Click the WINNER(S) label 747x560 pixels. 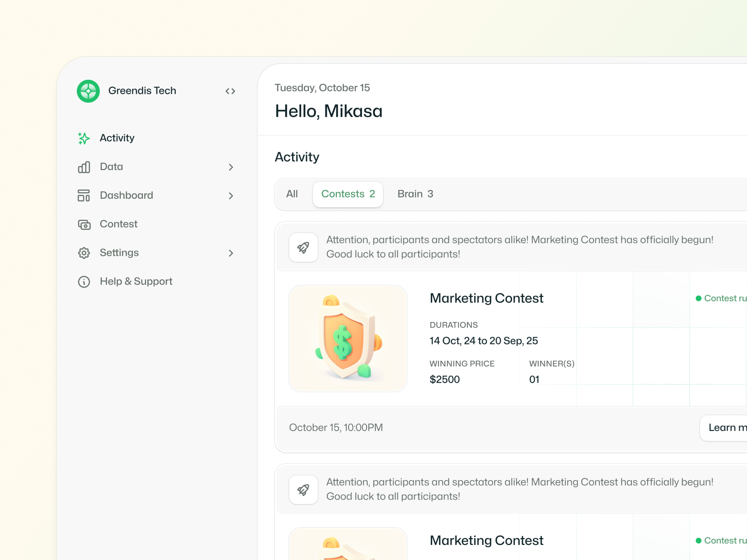pyautogui.click(x=552, y=364)
